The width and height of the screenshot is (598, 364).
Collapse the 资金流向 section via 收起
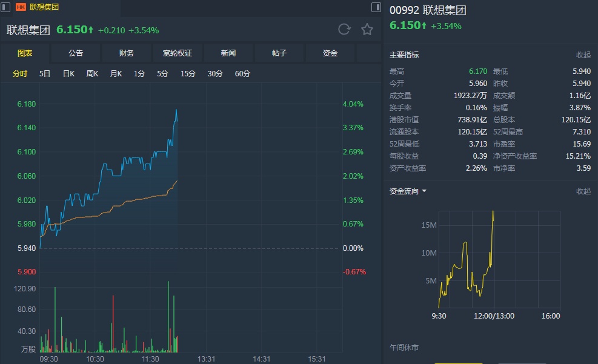pyautogui.click(x=583, y=191)
